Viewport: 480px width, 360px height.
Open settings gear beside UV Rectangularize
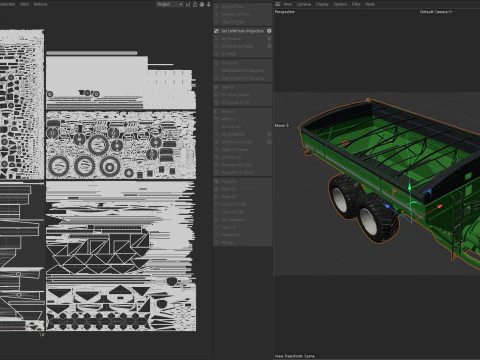(269, 142)
